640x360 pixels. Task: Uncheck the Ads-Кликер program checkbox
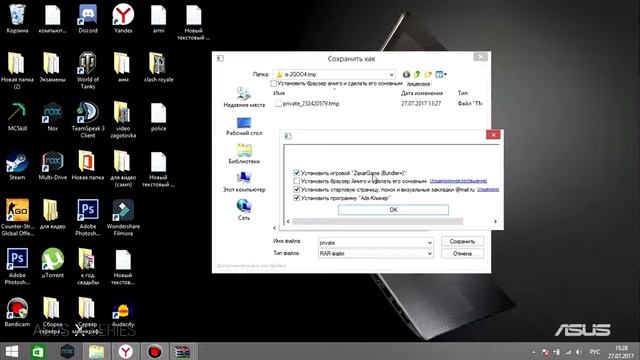pyautogui.click(x=297, y=198)
